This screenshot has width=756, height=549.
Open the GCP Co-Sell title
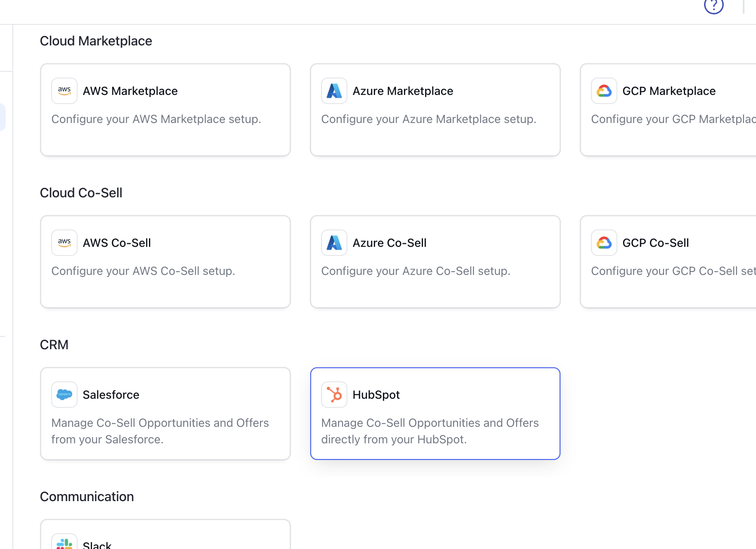pos(656,243)
